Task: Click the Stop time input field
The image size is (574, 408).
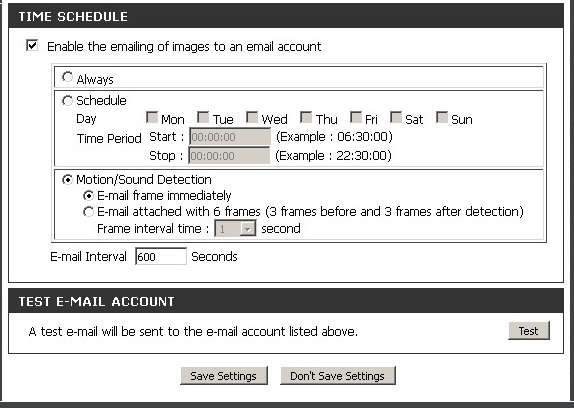Action: [229, 156]
